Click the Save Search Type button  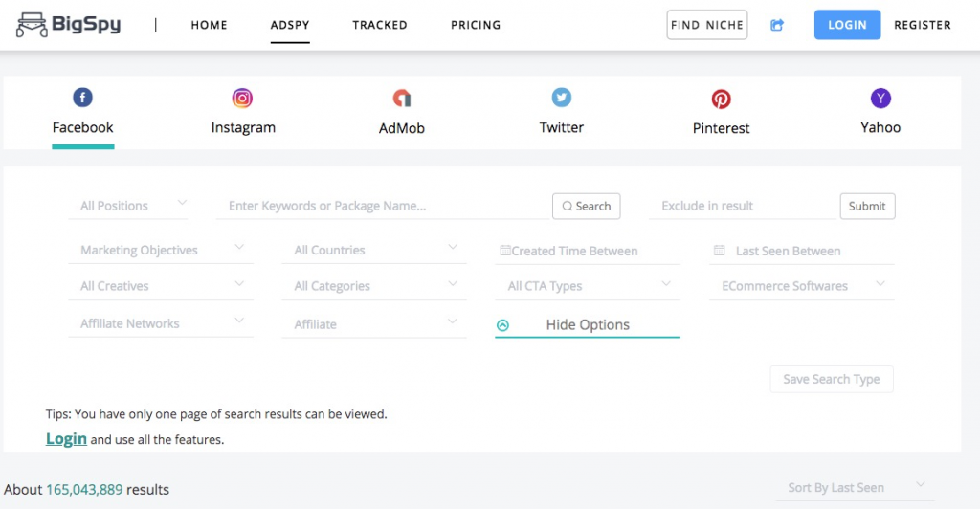click(x=832, y=379)
